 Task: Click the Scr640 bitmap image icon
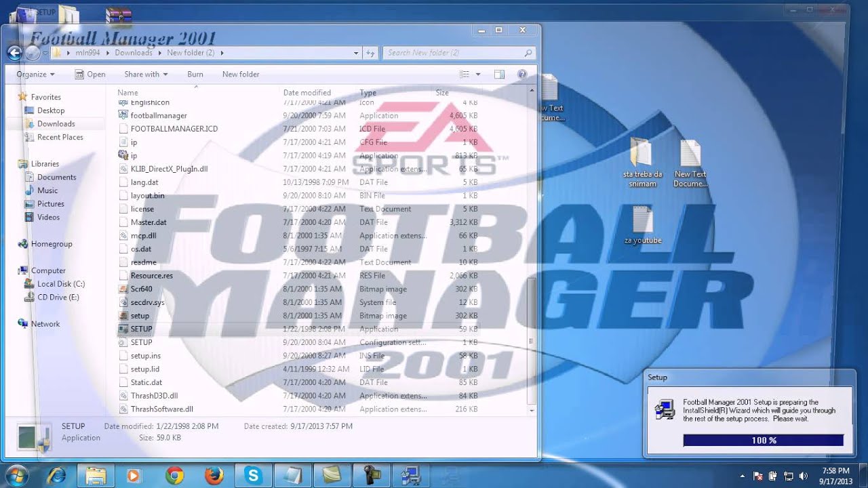123,289
